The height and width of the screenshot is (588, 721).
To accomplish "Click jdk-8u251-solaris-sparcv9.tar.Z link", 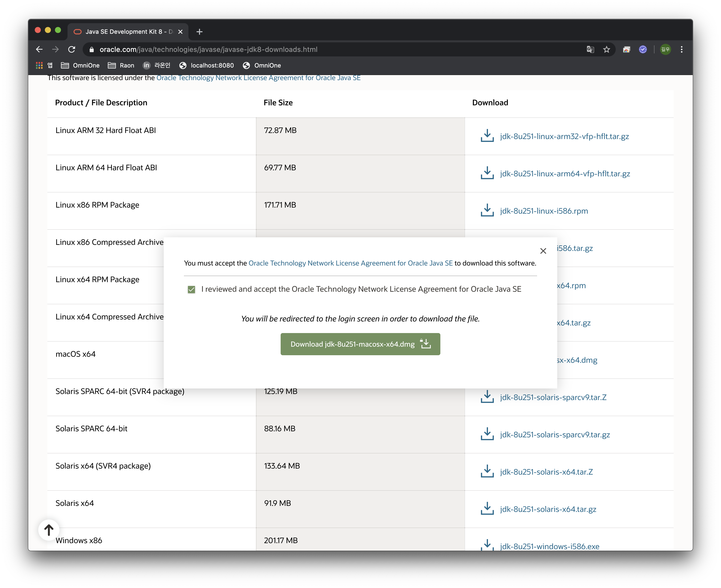I will coord(553,397).
